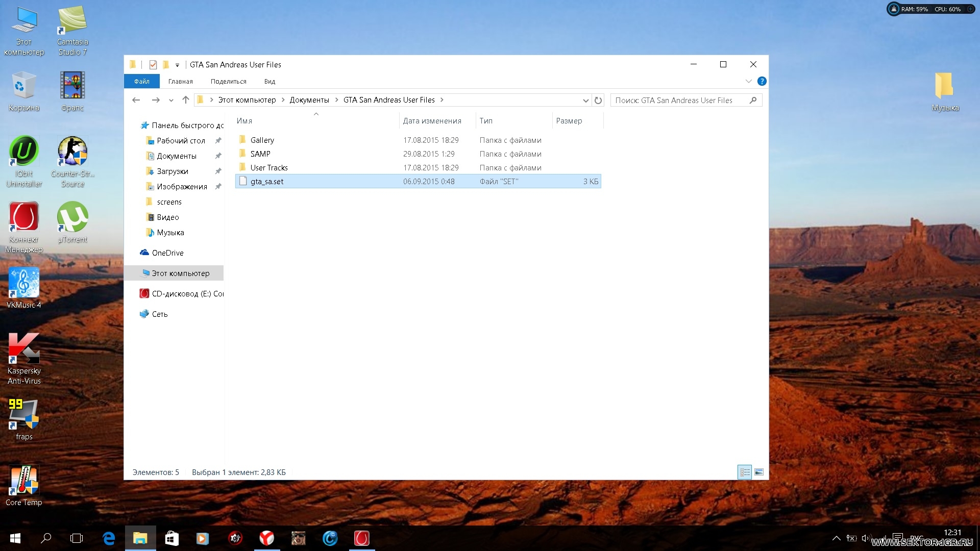The height and width of the screenshot is (551, 980).
Task: Select the fraps desktop shortcut
Action: [23, 420]
